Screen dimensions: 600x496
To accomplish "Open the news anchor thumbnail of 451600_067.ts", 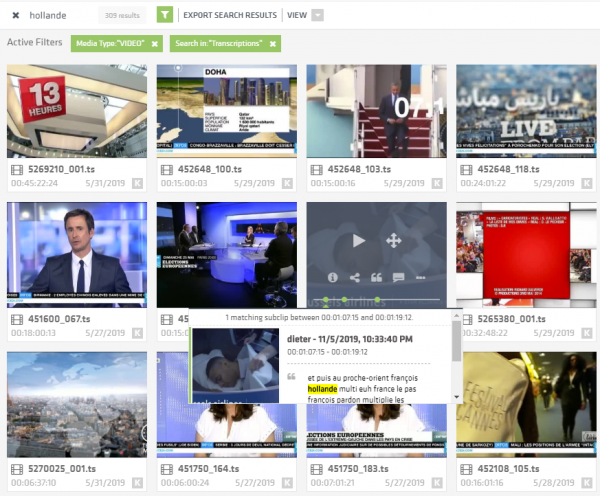I will 77,255.
